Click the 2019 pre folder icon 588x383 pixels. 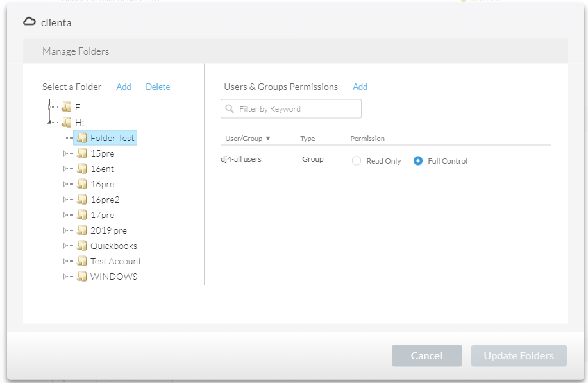(81, 230)
